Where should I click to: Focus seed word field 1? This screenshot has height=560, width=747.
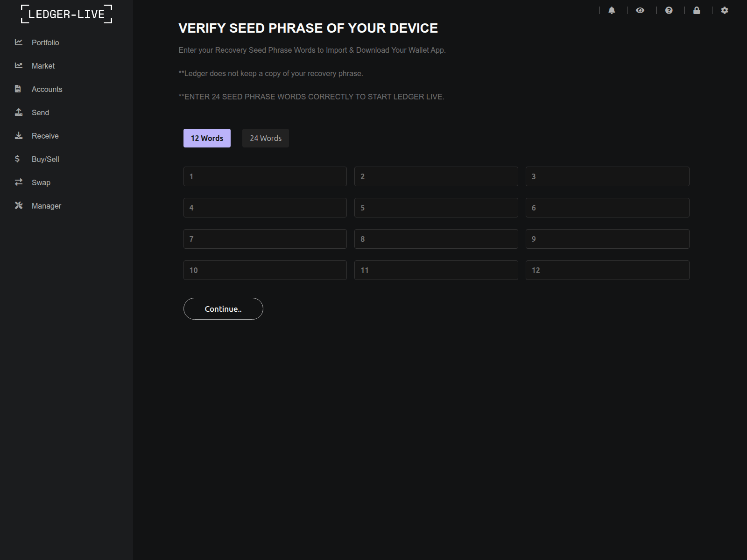click(265, 176)
